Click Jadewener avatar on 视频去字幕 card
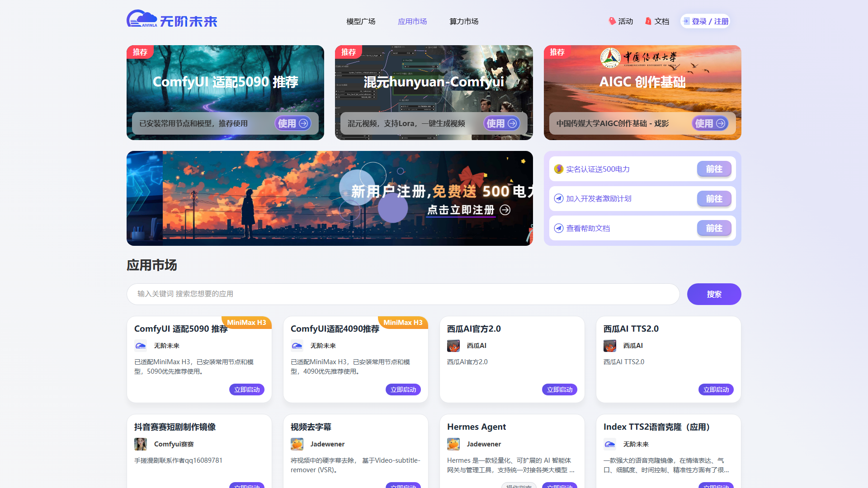Image resolution: width=868 pixels, height=488 pixels. click(x=297, y=444)
